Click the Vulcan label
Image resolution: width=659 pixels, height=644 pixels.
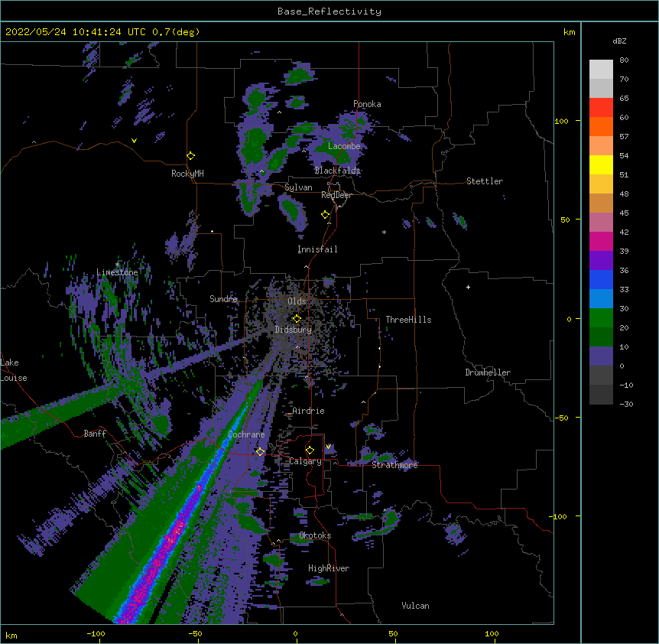pos(415,606)
